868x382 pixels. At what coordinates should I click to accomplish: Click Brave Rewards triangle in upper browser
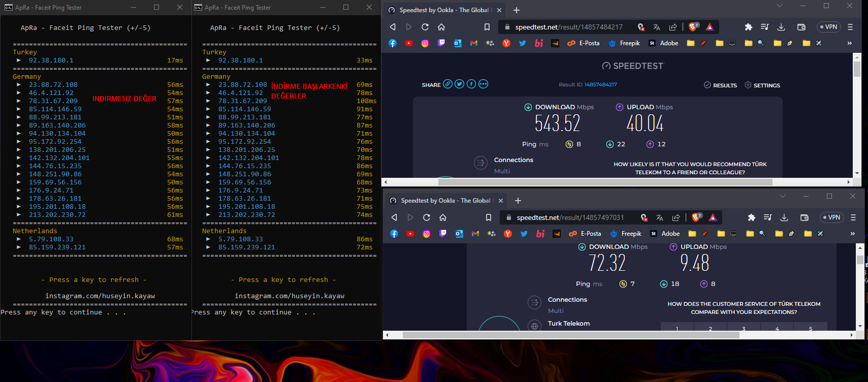click(710, 27)
